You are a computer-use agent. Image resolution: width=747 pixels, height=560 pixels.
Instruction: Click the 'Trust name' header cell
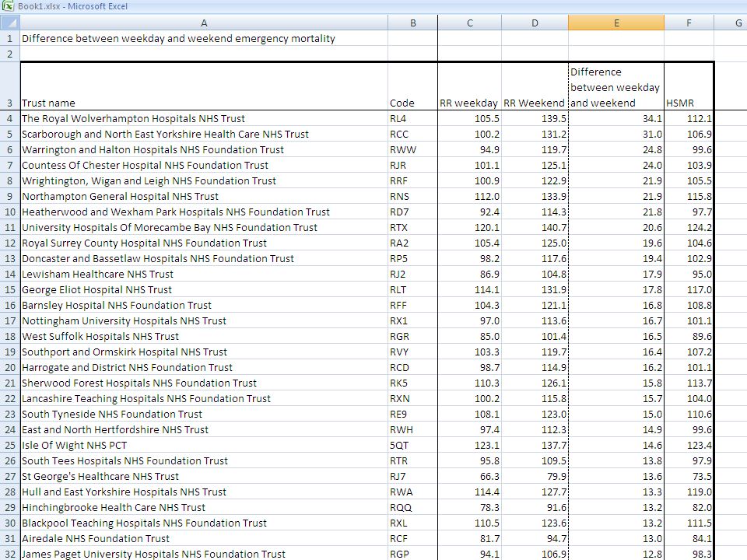204,86
